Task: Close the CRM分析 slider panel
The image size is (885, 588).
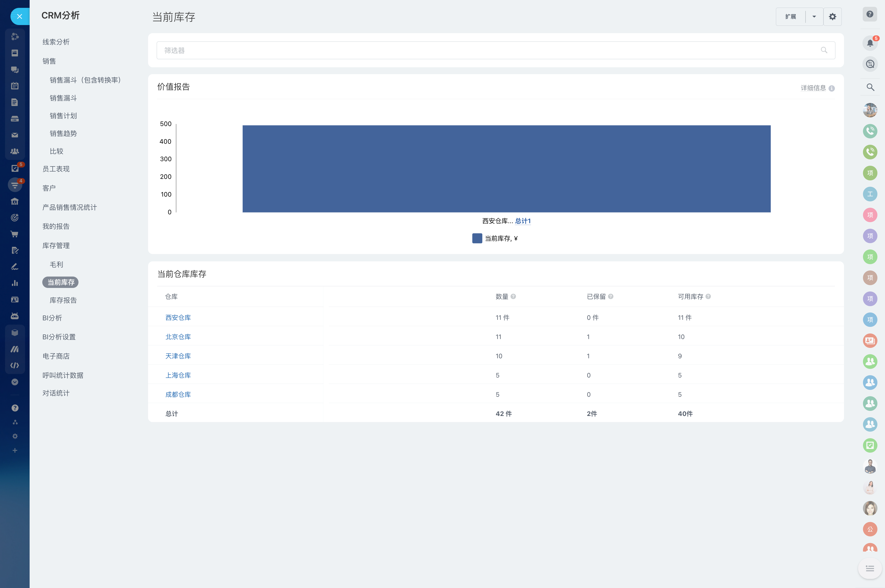Action: point(19,16)
